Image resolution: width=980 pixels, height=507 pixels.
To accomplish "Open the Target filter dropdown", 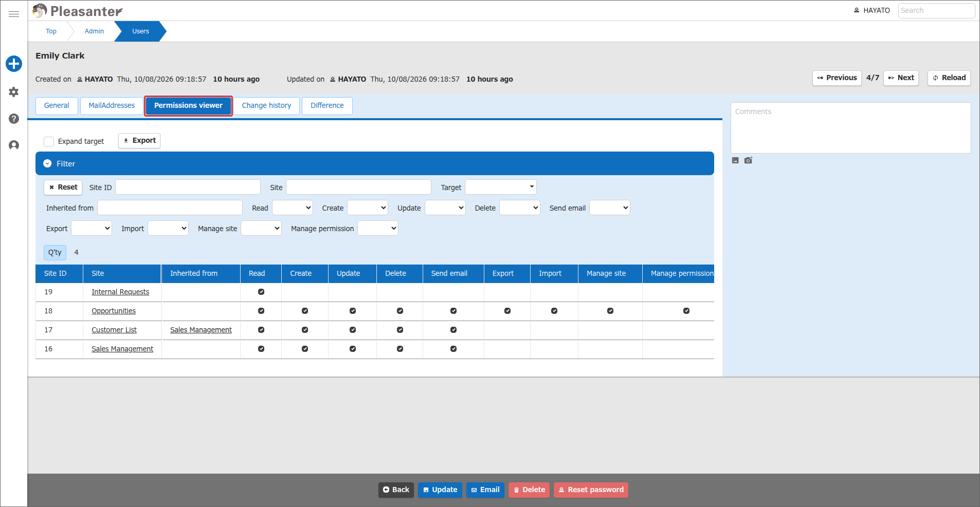I will pos(501,187).
